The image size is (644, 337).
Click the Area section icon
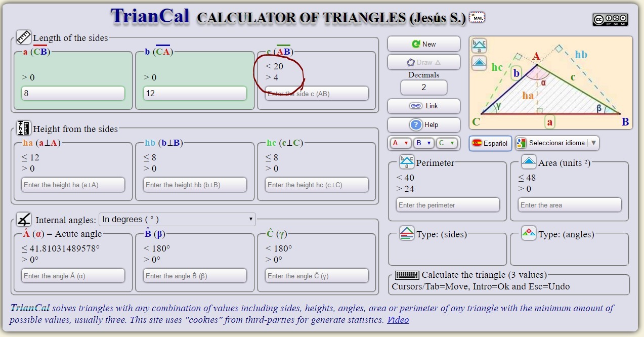coord(529,162)
